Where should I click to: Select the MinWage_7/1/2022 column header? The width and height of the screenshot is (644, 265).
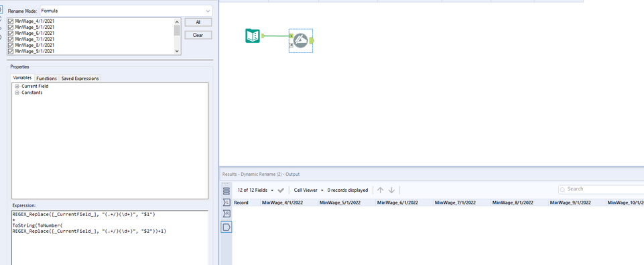462,203
